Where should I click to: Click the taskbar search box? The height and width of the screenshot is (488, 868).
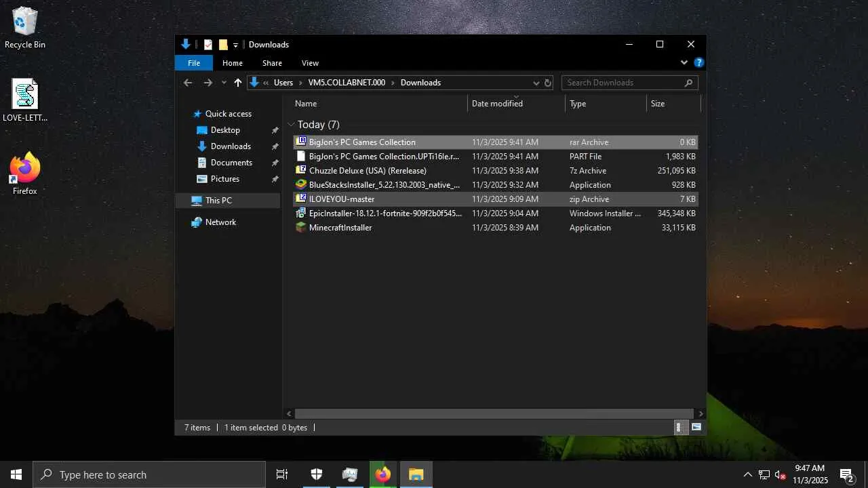tap(149, 474)
